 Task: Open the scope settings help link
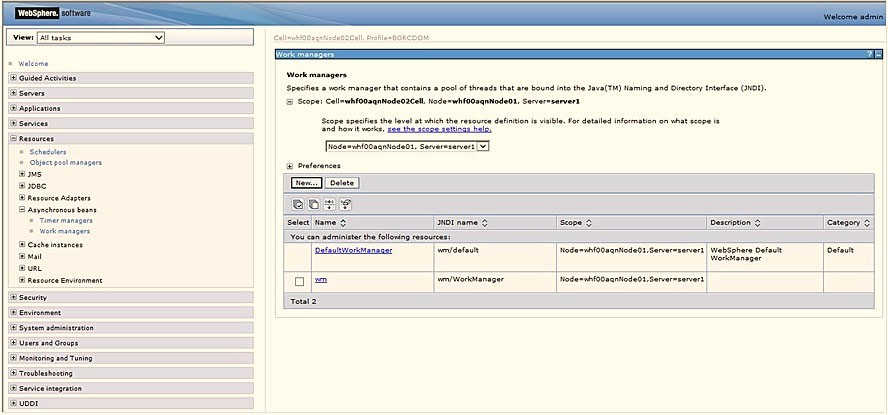click(x=439, y=129)
